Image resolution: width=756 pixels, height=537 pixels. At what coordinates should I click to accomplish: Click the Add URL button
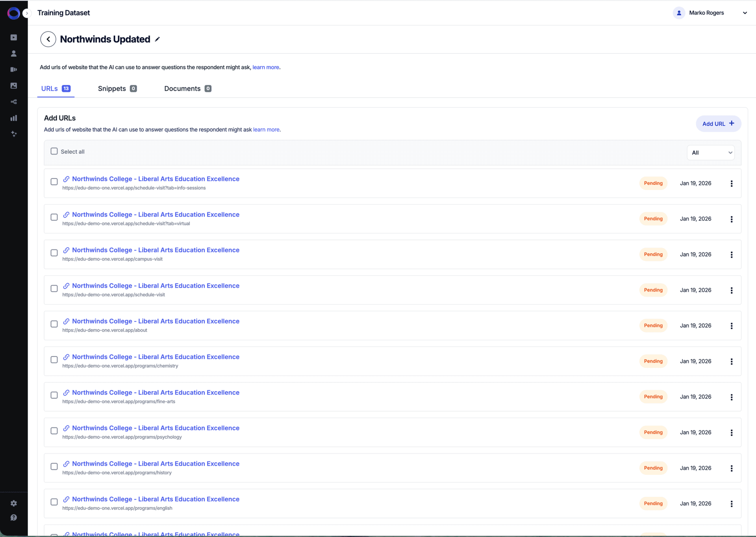(x=718, y=124)
